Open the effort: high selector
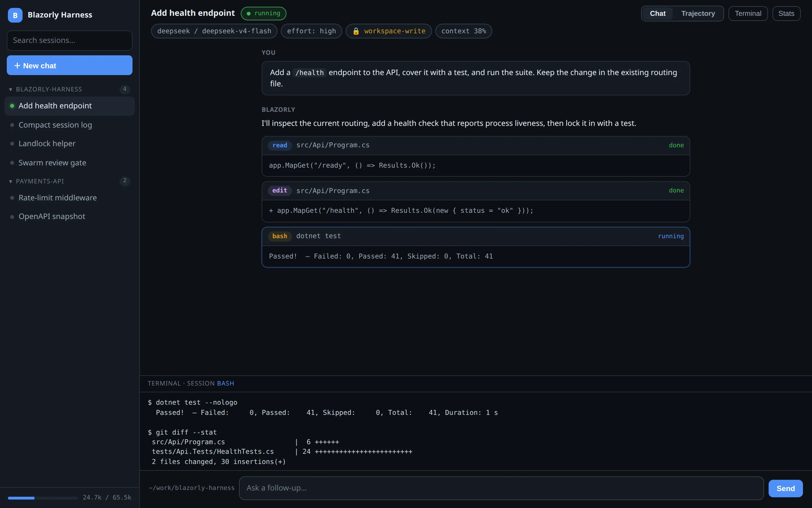 pos(311,31)
